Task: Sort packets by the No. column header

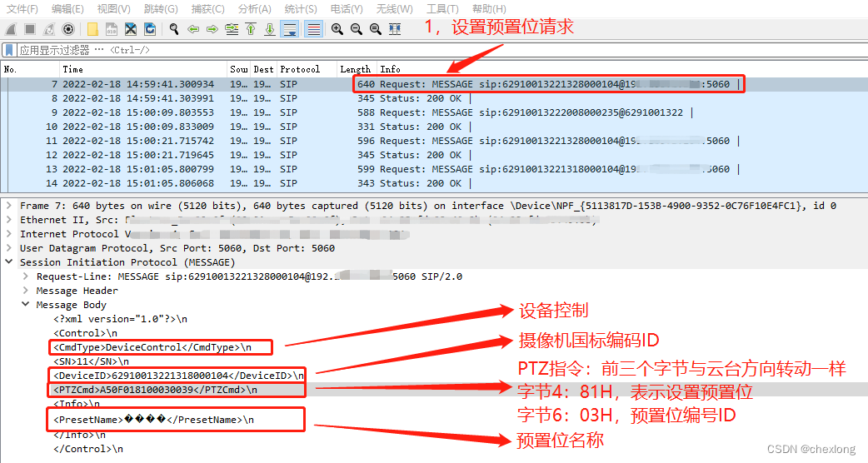Action: click(x=31, y=69)
